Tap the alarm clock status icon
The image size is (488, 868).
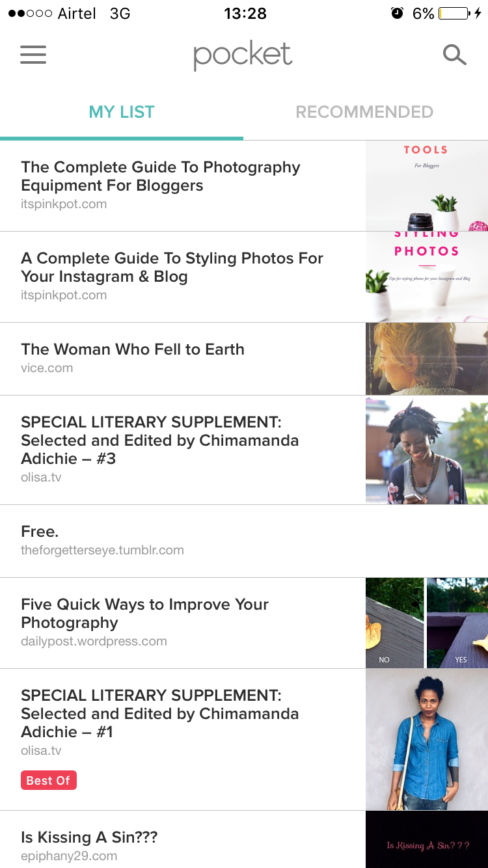pyautogui.click(x=397, y=13)
